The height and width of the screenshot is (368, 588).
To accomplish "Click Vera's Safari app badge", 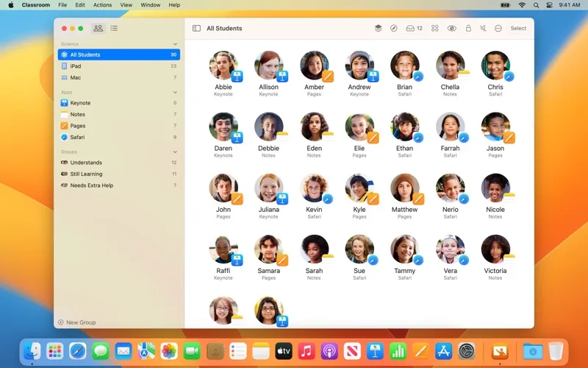I will 464,260.
